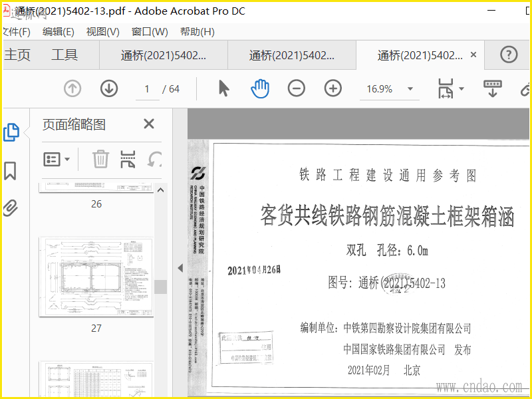The height and width of the screenshot is (399, 532).
Task: Switch to first 通桥(2021)5402 document tab
Action: [x=163, y=55]
